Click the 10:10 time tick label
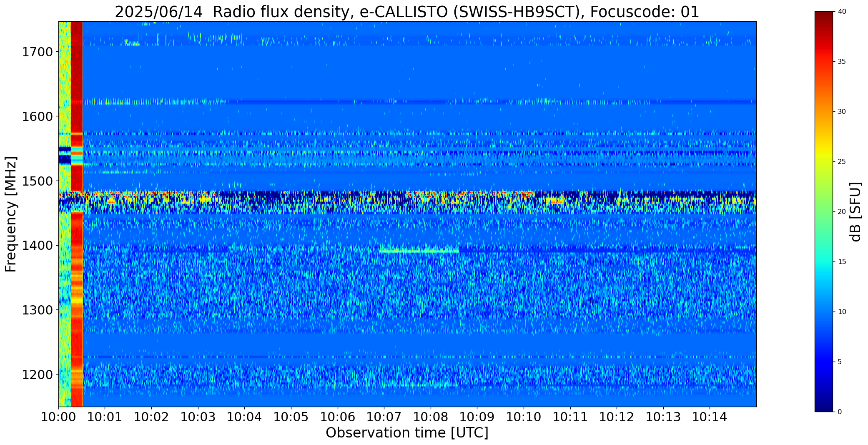This screenshot has height=445, width=868. 524,417
